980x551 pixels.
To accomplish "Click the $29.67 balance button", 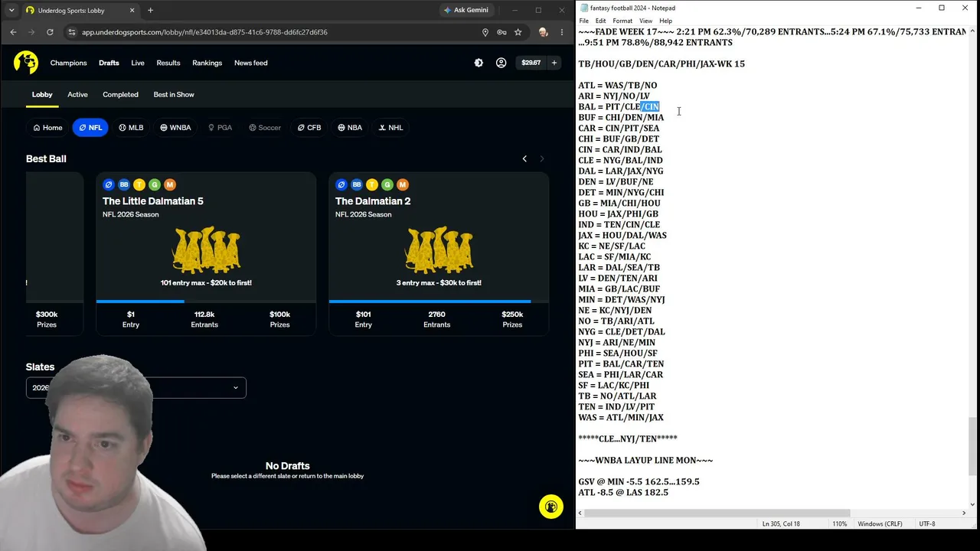I will point(531,63).
